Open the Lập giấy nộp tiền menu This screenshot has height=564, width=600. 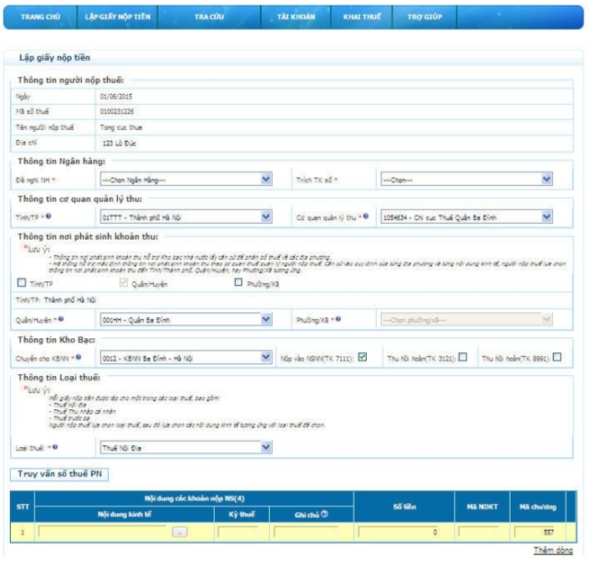point(118,17)
